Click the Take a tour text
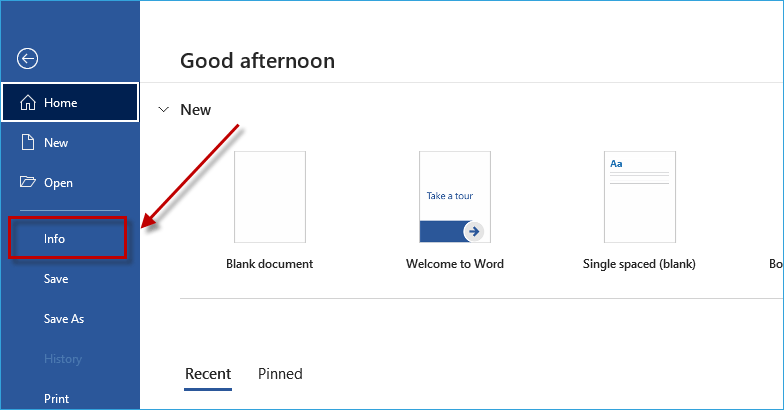The height and width of the screenshot is (410, 784). click(x=450, y=196)
